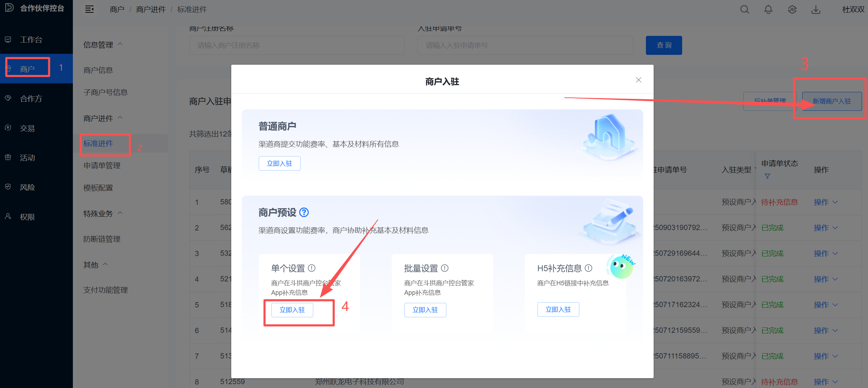Image resolution: width=868 pixels, height=388 pixels.
Task: Open the download center icon
Action: (816, 9)
